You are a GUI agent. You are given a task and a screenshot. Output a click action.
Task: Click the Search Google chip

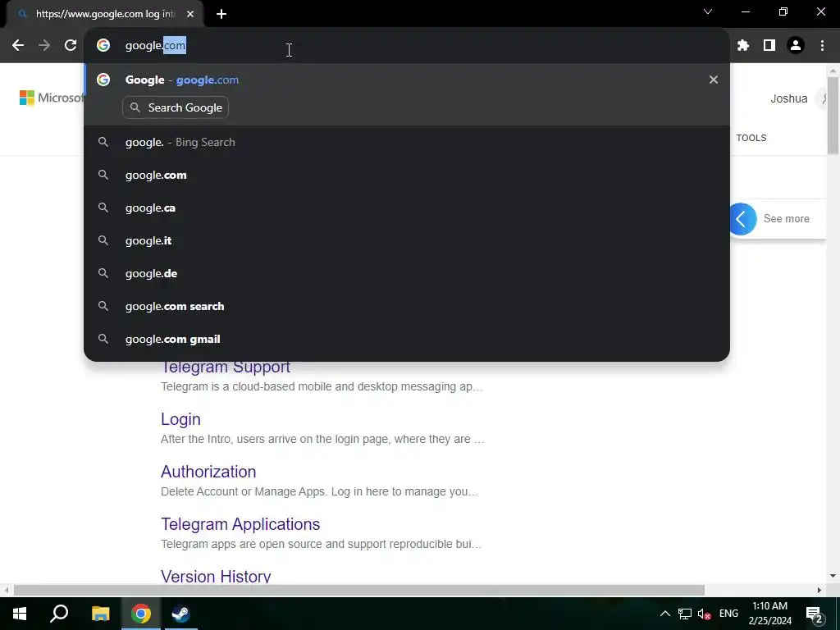176,107
